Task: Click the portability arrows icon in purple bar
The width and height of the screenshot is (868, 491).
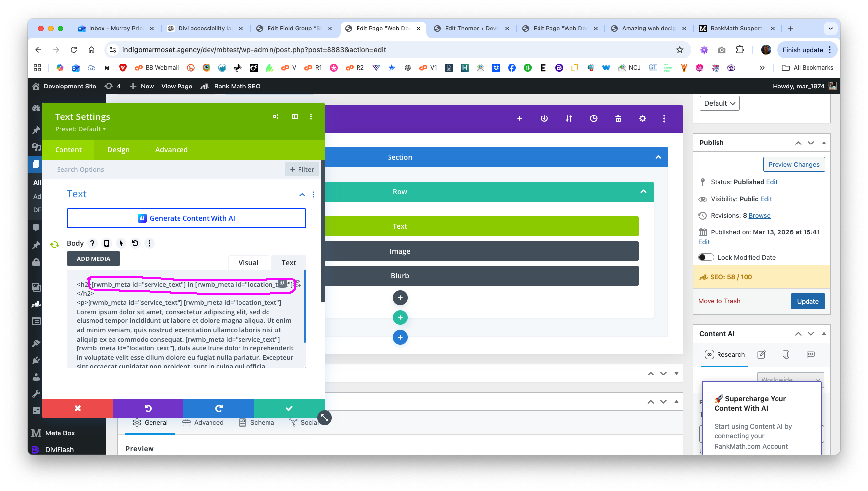Action: click(x=569, y=118)
